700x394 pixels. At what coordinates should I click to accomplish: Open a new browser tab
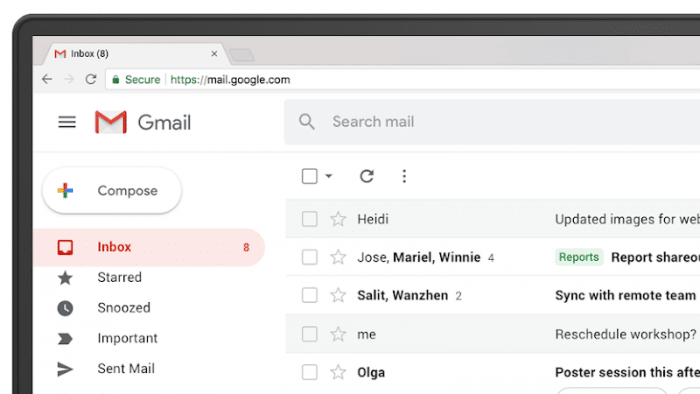tap(242, 55)
